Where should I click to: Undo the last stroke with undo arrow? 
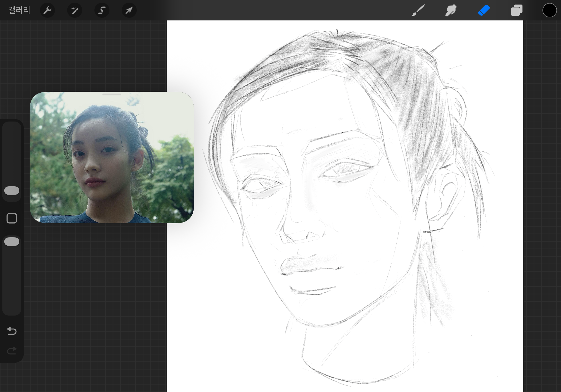point(12,331)
